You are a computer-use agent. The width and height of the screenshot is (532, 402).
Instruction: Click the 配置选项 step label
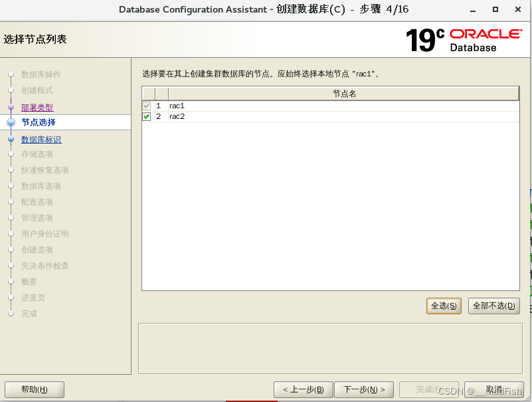37,202
